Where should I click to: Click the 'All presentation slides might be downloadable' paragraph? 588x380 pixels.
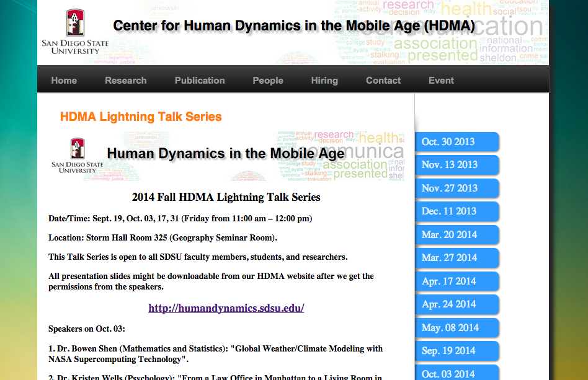coord(211,281)
